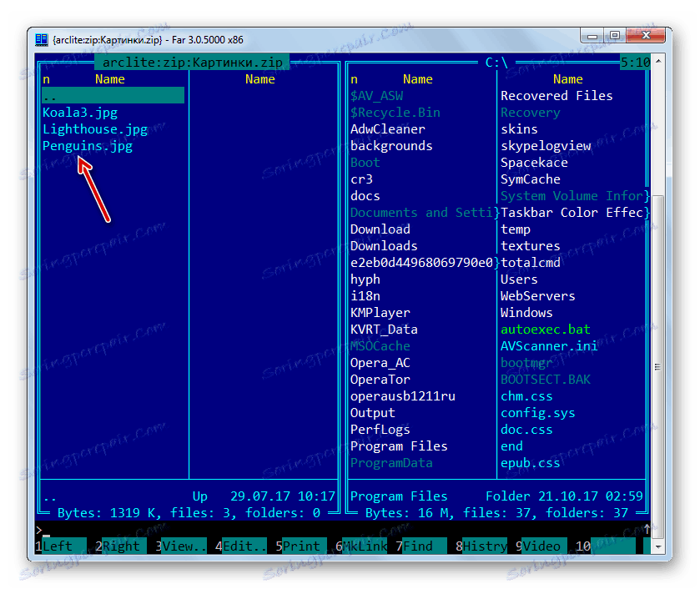Image resolution: width=700 pixels, height=589 pixels.
Task: Select the cr3 folder
Action: (x=361, y=179)
